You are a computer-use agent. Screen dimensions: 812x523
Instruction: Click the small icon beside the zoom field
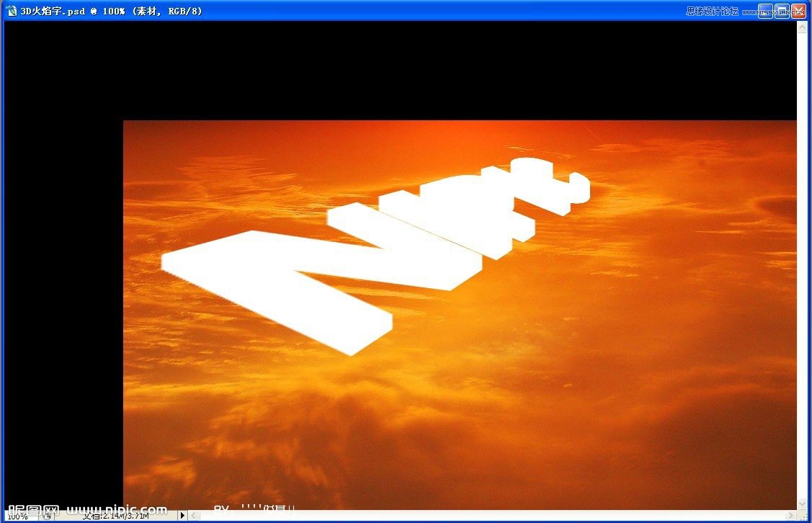coord(48,516)
